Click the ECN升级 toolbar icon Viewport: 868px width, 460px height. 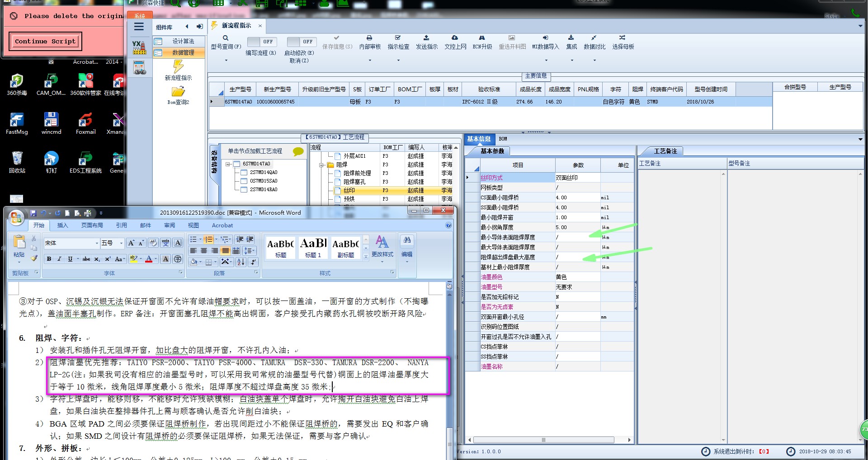[x=482, y=38]
